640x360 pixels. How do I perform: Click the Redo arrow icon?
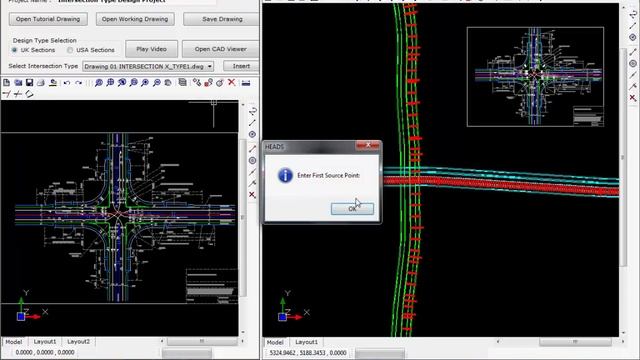78,83
